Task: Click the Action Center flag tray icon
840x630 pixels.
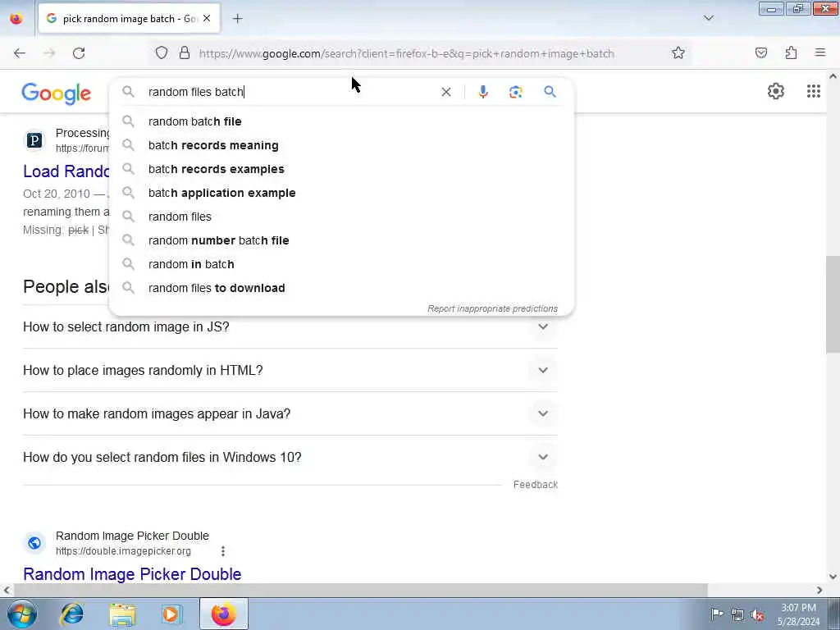Action: coord(717,614)
